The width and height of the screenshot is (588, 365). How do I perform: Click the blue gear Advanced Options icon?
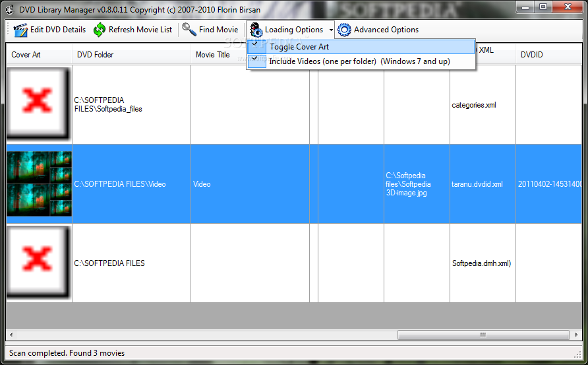pyautogui.click(x=344, y=30)
